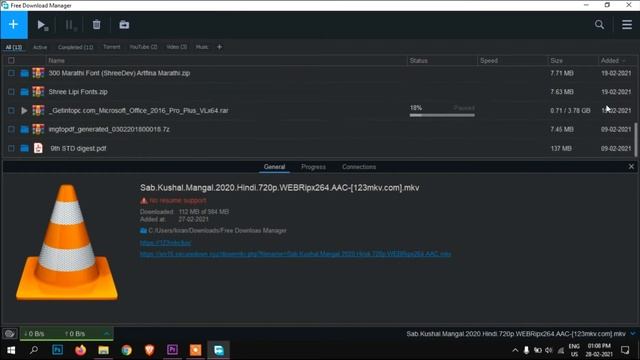Open Windows notification center icon
The image size is (640, 360).
(625, 350)
